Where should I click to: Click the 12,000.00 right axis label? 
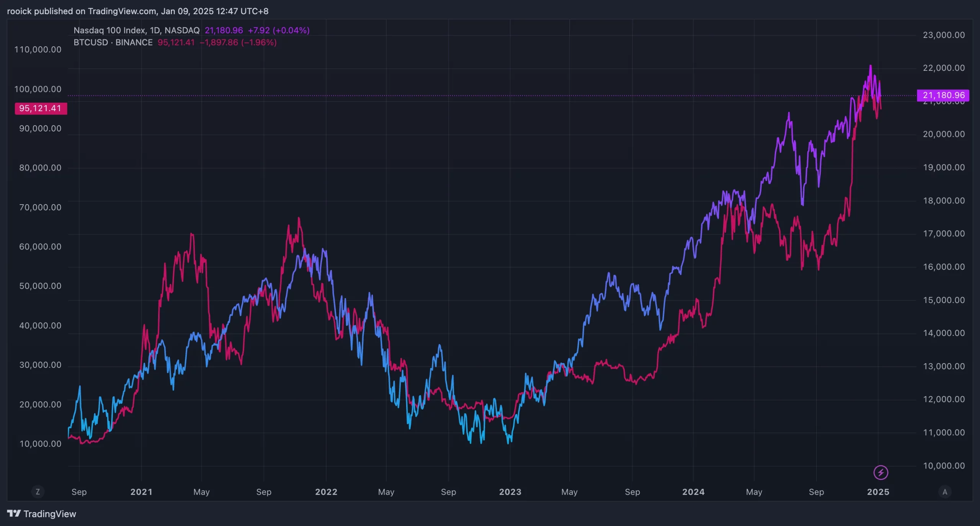click(944, 400)
